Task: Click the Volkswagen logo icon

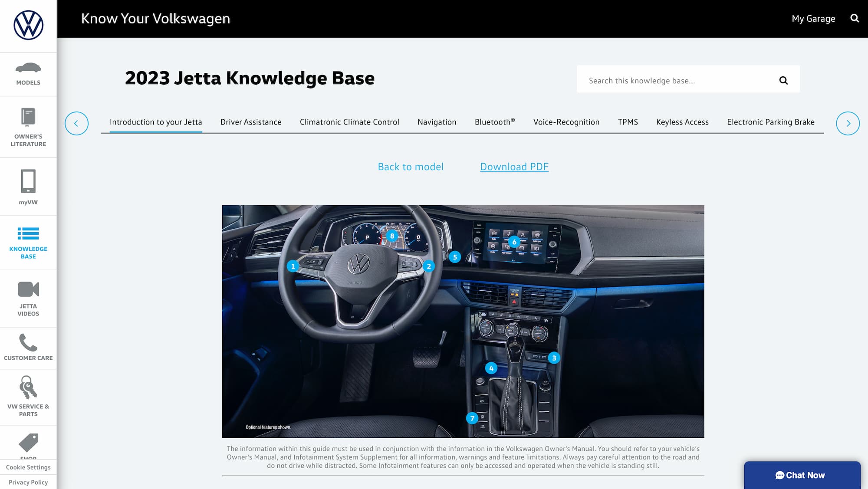Action: (28, 25)
